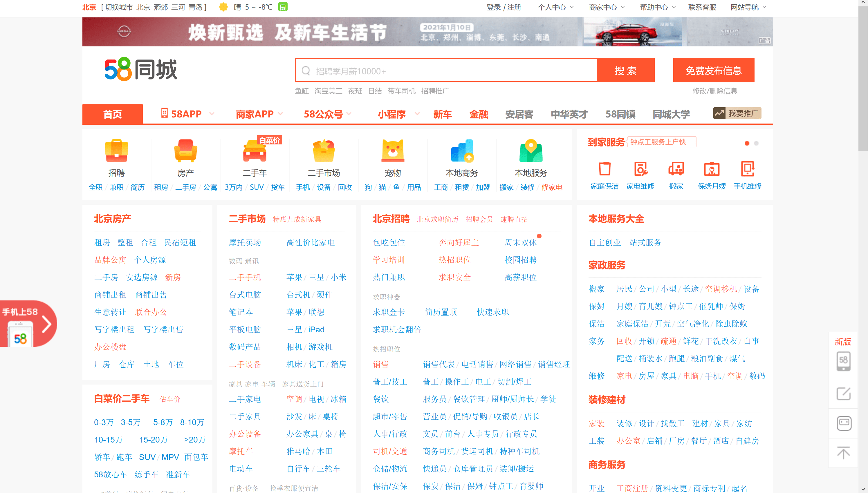Click the 空调移机 moving service link
The image size is (868, 493).
721,289
